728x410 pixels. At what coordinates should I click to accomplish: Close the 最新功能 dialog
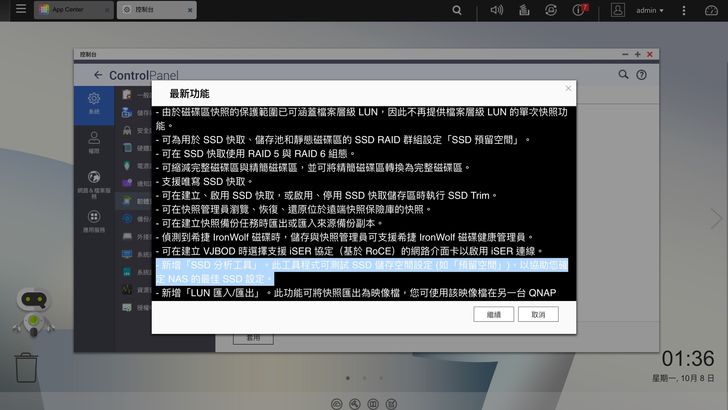pyautogui.click(x=568, y=88)
